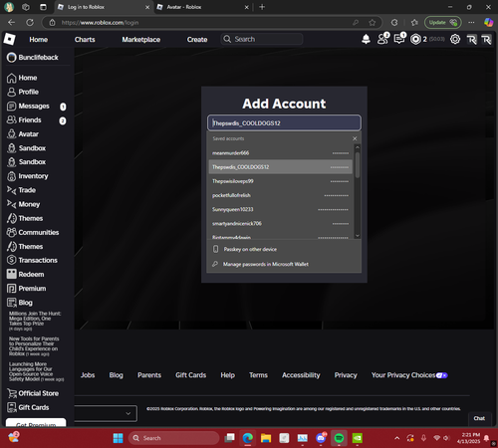Choose Passkey on other device

point(284,249)
